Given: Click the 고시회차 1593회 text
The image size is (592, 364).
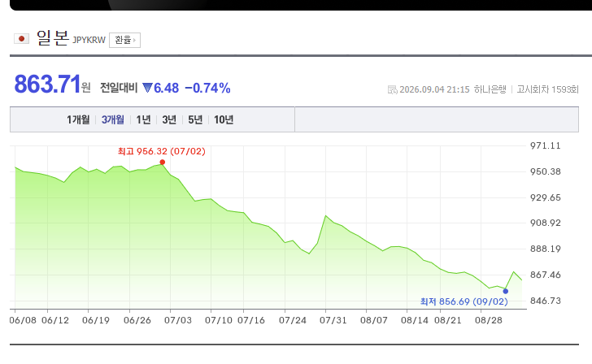Looking at the screenshot, I should 547,89.
